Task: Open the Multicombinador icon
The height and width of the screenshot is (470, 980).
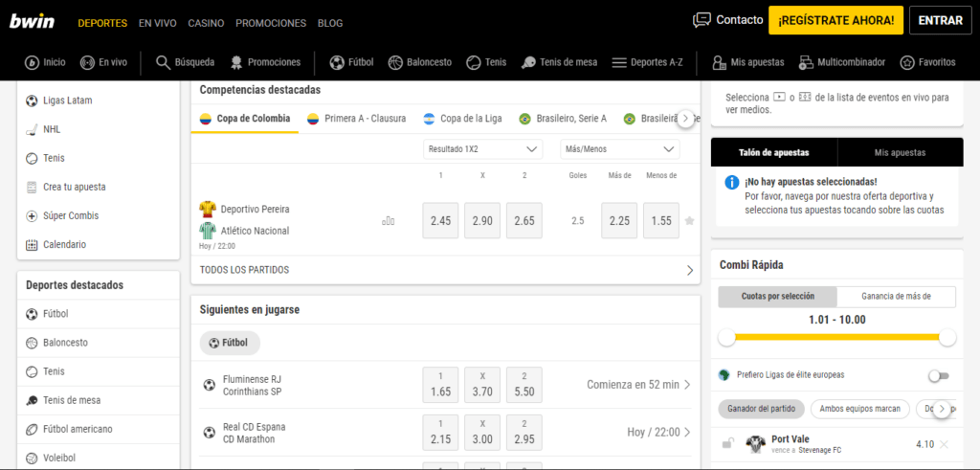Action: coord(805,62)
